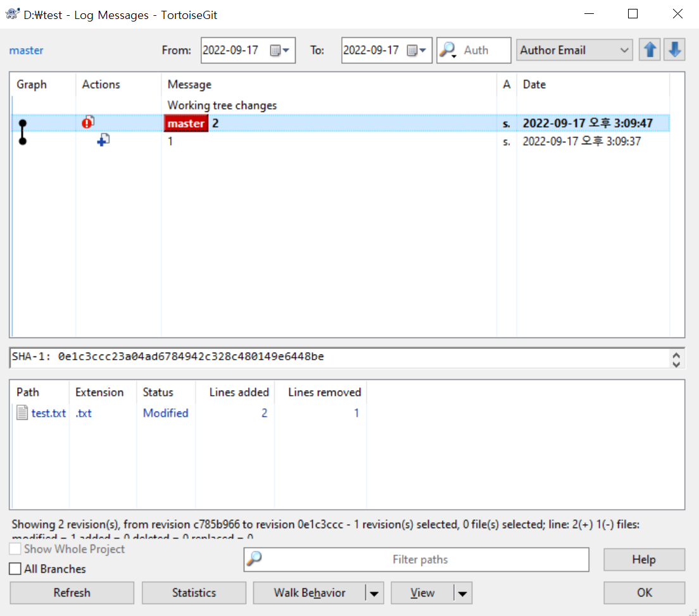Click the author cell of commit 1
The height and width of the screenshot is (616, 699).
(507, 142)
